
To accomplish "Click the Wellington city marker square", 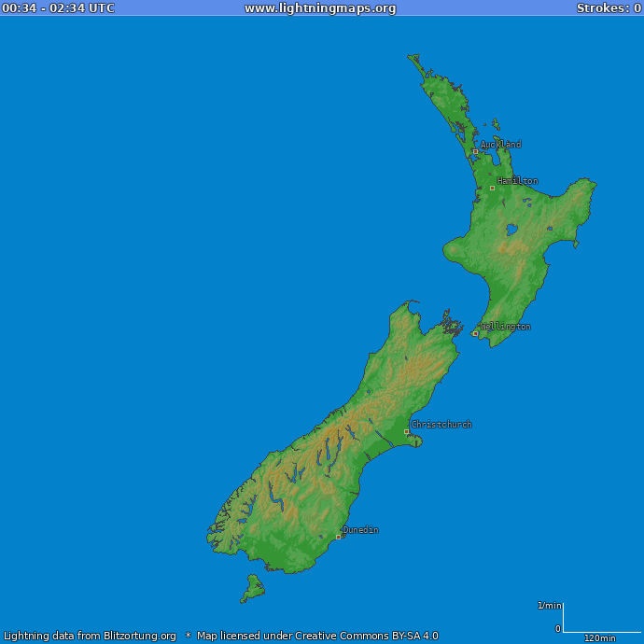I will (x=475, y=333).
